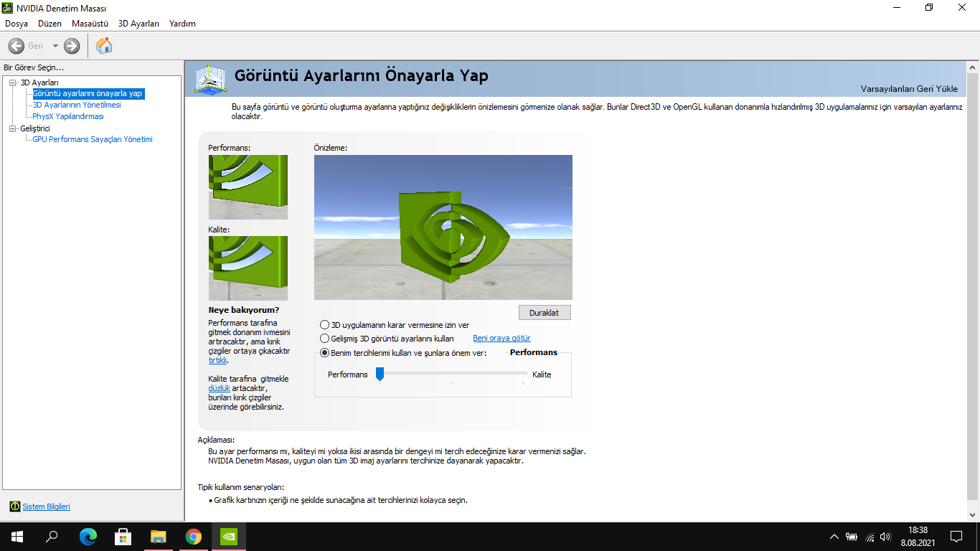The height and width of the screenshot is (551, 980).
Task: Open Microsoft Store from taskbar
Action: 123,537
